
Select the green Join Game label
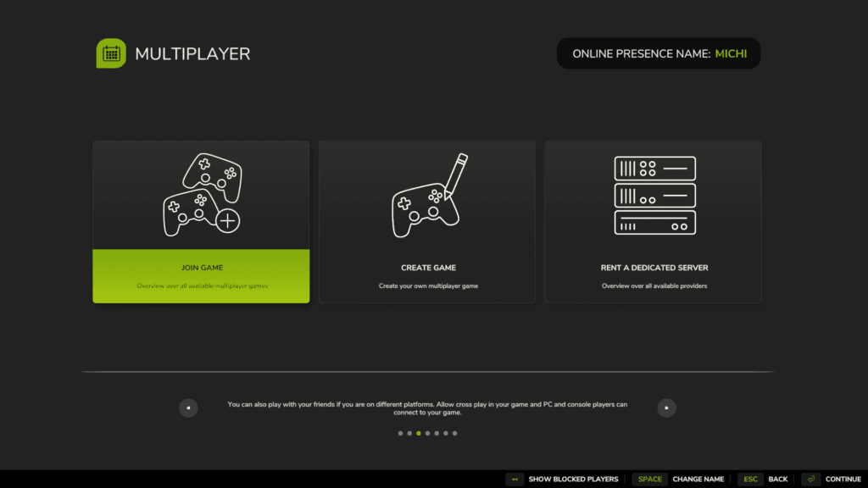(x=201, y=268)
